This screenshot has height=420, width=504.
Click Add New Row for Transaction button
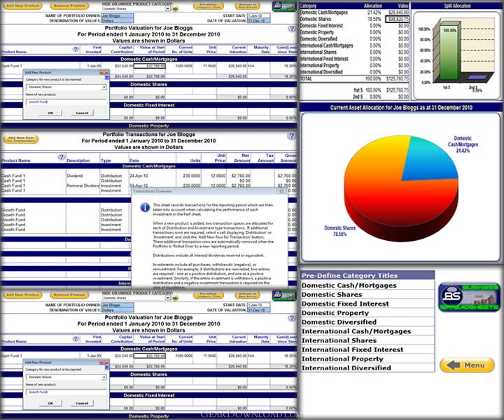point(21,139)
